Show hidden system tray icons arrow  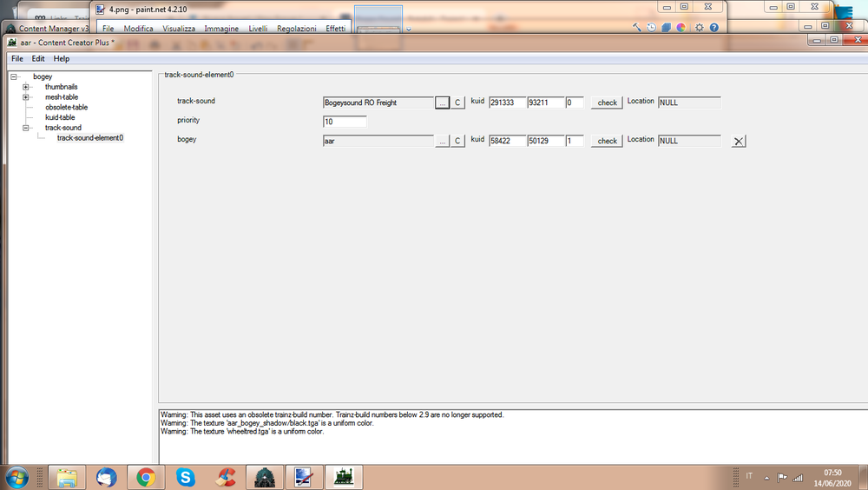coord(766,478)
